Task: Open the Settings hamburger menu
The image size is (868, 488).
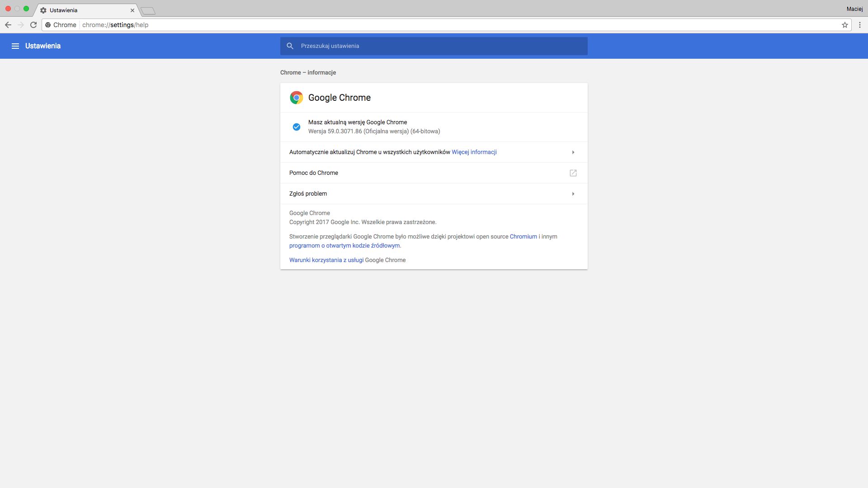Action: 15,46
